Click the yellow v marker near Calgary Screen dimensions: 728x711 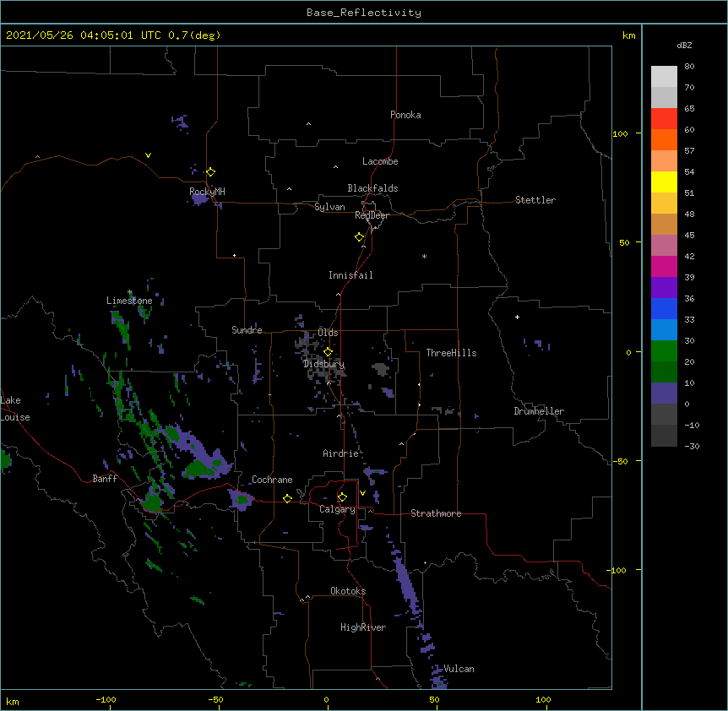coord(362,493)
